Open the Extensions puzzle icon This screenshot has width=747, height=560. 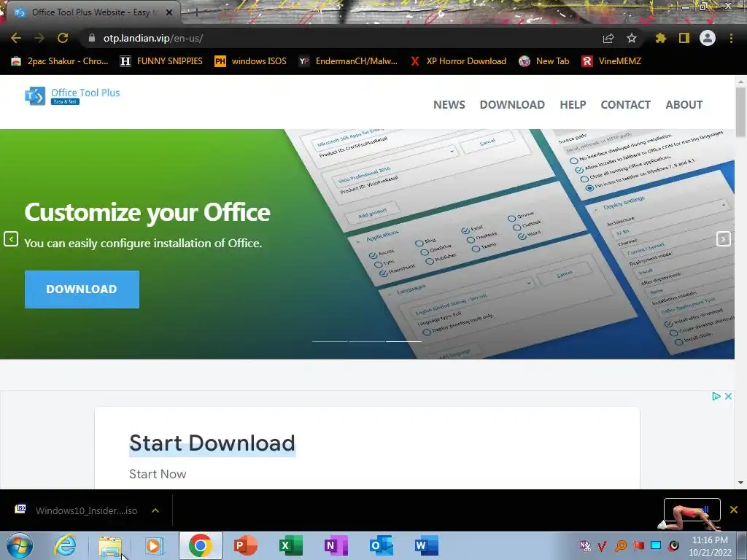coord(660,38)
